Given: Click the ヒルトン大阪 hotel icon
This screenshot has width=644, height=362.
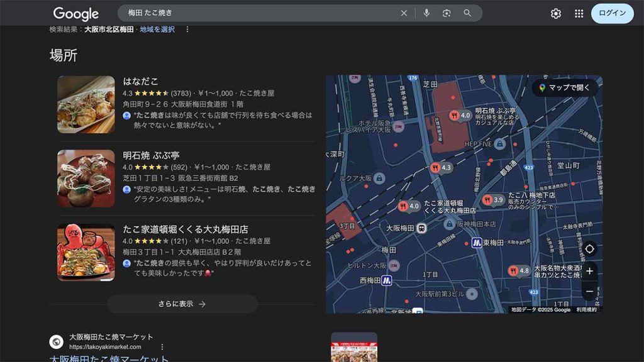Looking at the screenshot, I should click(x=394, y=265).
